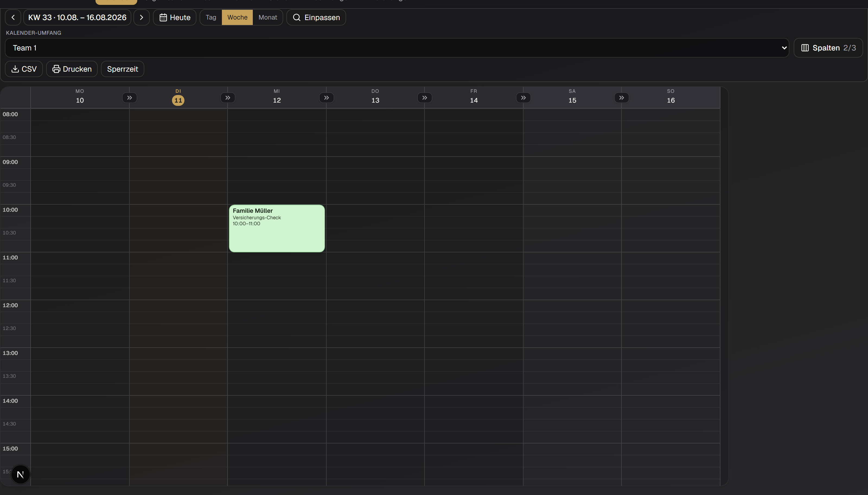Switch to the Monat view

pyautogui.click(x=268, y=17)
